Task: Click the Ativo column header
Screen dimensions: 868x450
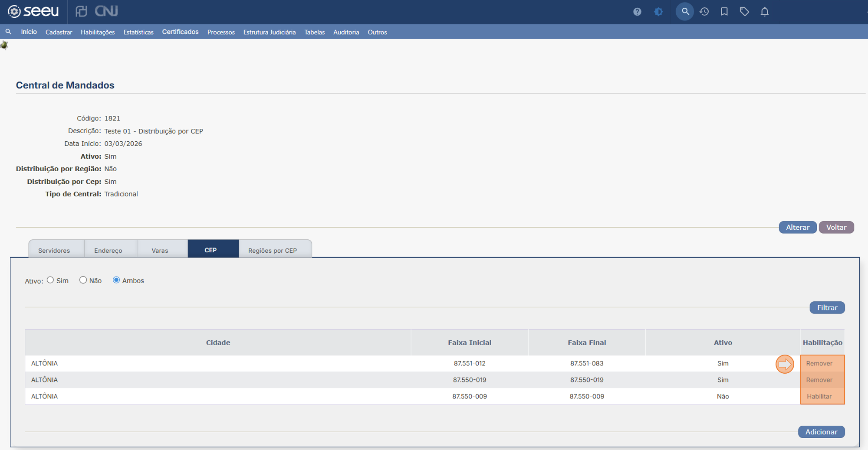Action: [723, 342]
